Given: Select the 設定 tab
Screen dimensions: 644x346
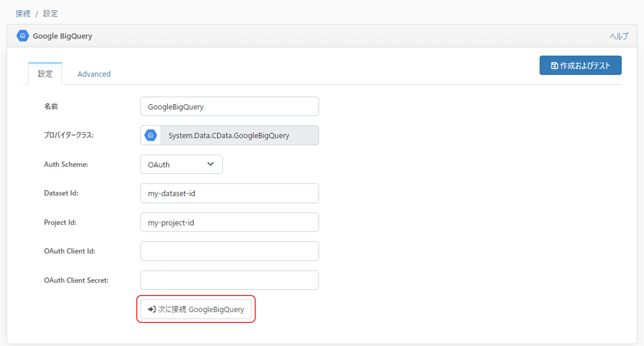Looking at the screenshot, I should (45, 74).
